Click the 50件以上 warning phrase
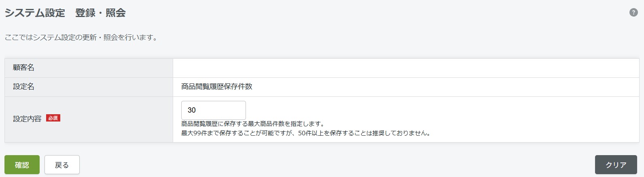The width and height of the screenshot is (644, 177). pyautogui.click(x=311, y=133)
